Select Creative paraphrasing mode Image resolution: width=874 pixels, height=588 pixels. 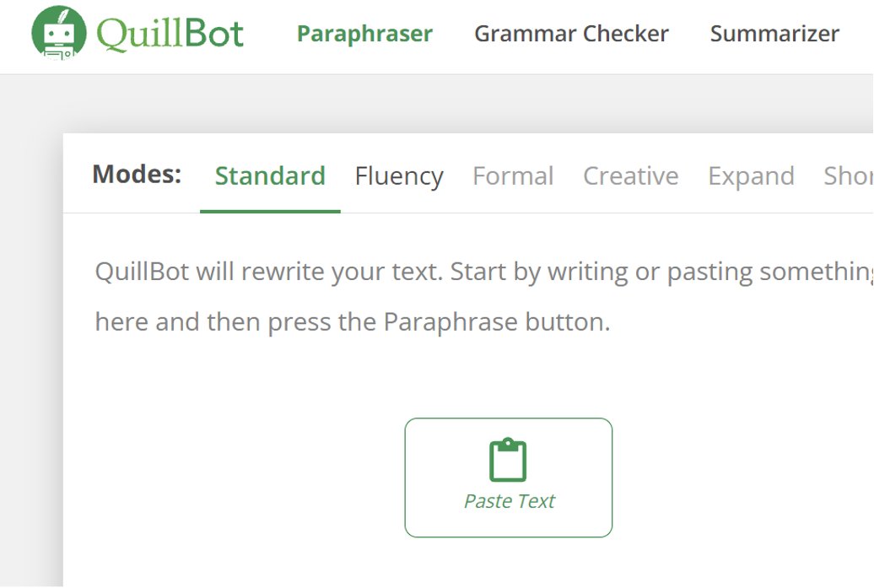(x=631, y=176)
